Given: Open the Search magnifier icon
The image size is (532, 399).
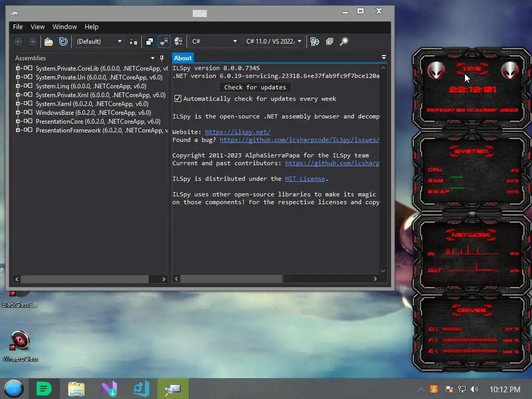Looking at the screenshot, I should pos(344,42).
